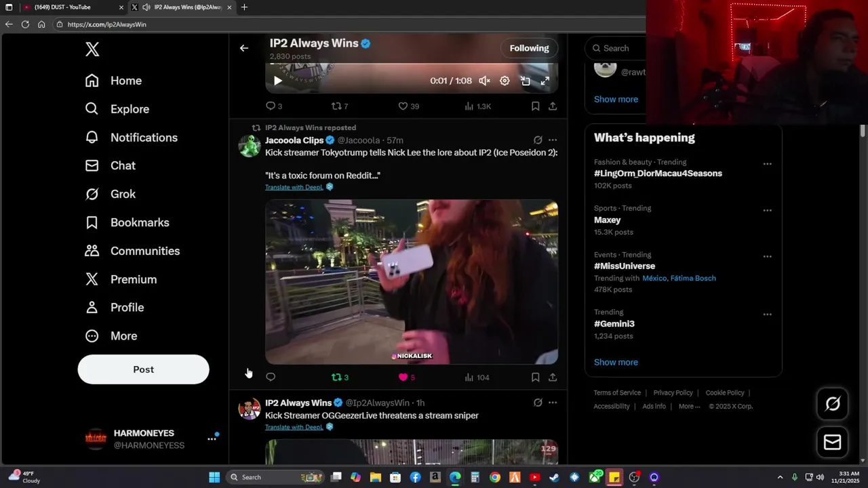The image size is (868, 488).
Task: Open Terms of Service footer link
Action: [617, 393]
